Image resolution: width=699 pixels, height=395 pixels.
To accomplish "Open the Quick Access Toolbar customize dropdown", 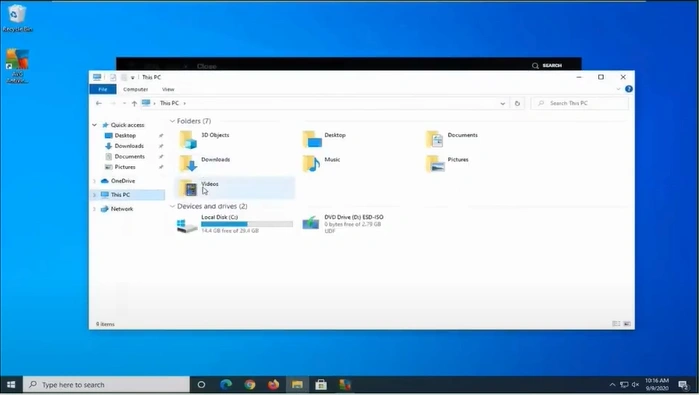I will 133,78.
